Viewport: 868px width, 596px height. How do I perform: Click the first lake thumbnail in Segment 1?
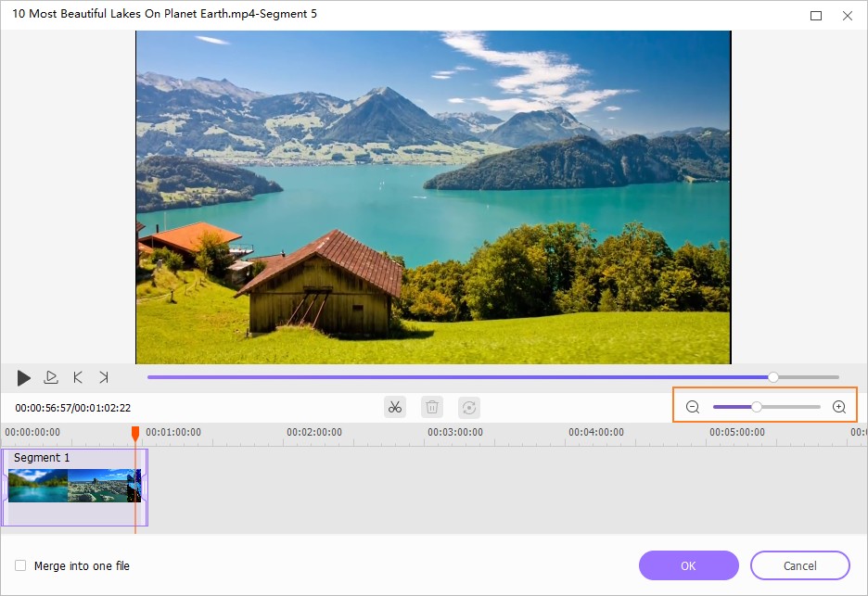38,485
